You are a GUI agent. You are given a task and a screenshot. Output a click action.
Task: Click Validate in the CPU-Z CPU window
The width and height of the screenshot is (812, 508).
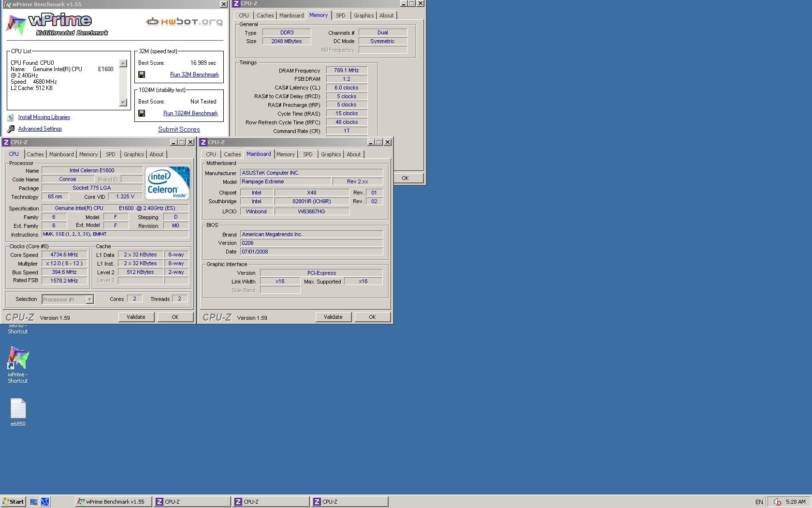[136, 317]
